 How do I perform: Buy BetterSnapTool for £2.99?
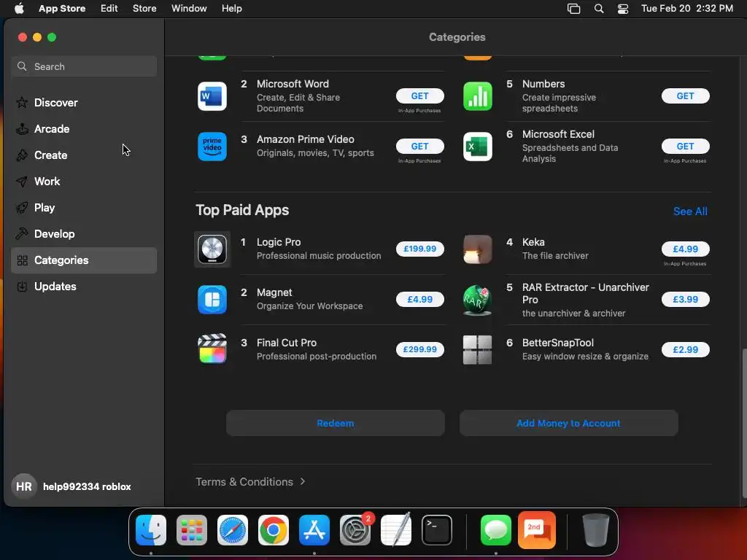click(x=685, y=349)
